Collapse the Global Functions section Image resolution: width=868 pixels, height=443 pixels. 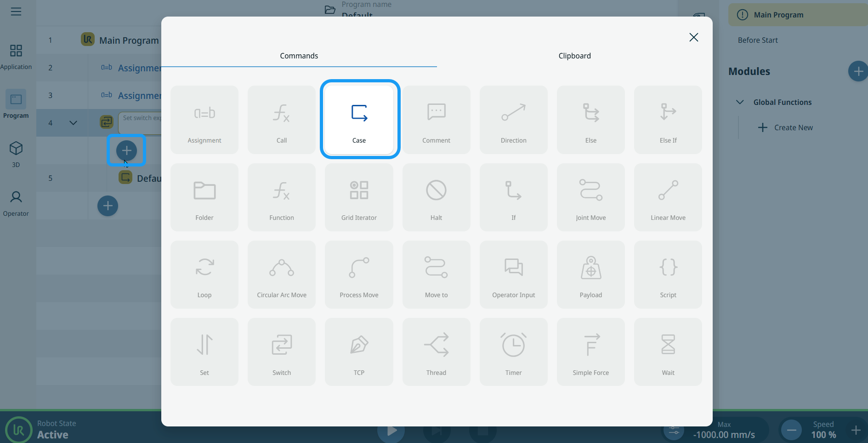click(740, 102)
